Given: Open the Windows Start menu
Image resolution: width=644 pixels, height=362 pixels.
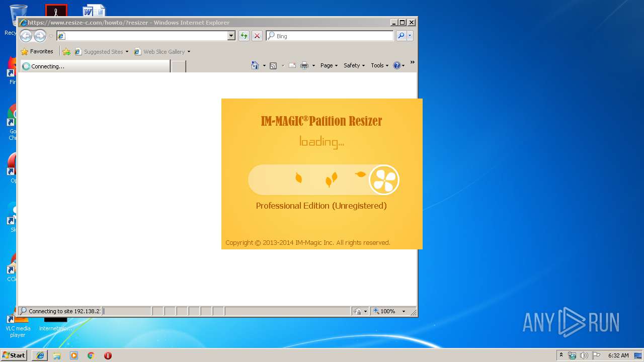Looking at the screenshot, I should 14,355.
